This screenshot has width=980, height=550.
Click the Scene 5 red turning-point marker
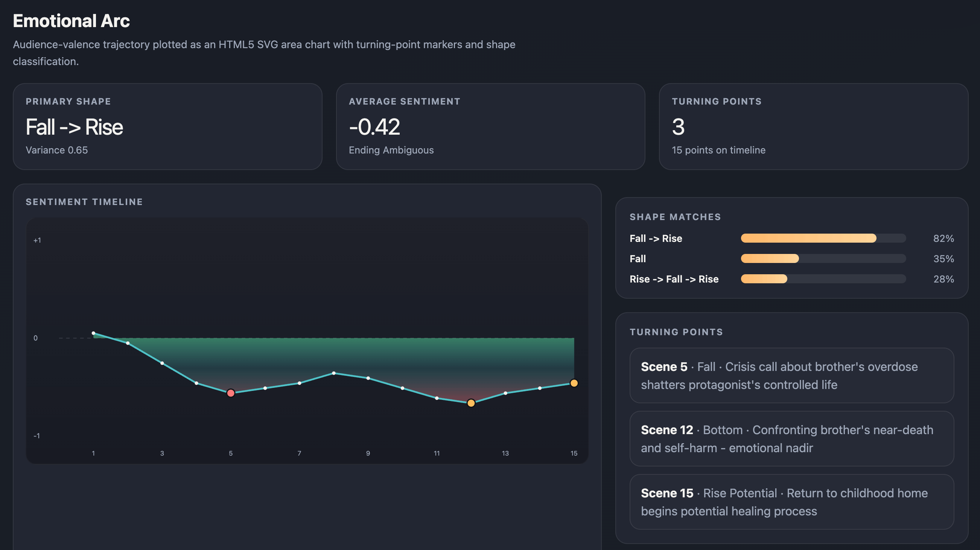231,393
